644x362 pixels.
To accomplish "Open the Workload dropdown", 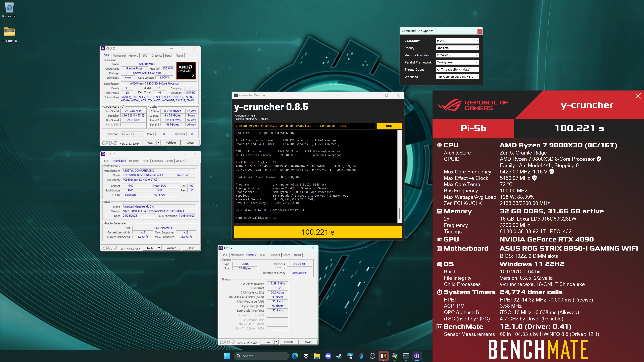I will [457, 77].
